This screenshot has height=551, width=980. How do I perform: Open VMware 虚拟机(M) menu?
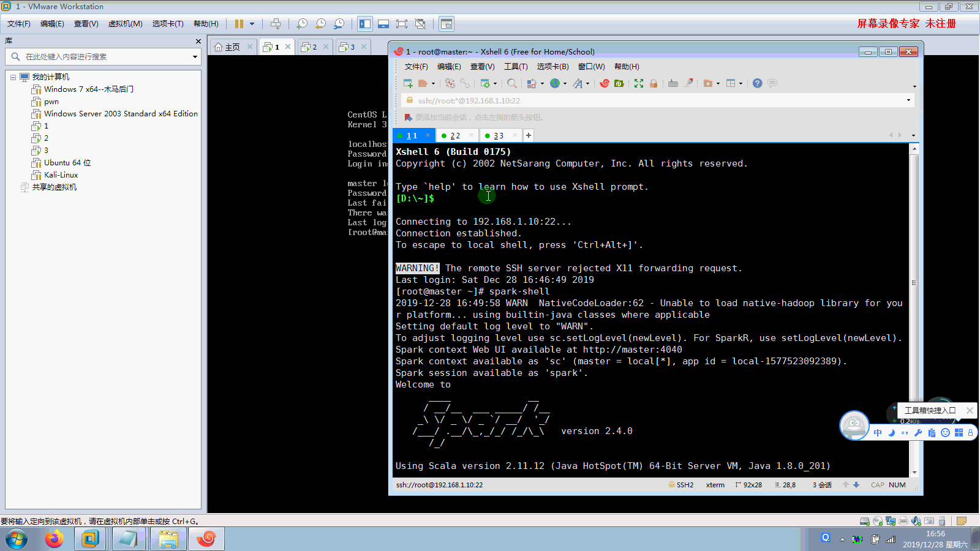(125, 24)
